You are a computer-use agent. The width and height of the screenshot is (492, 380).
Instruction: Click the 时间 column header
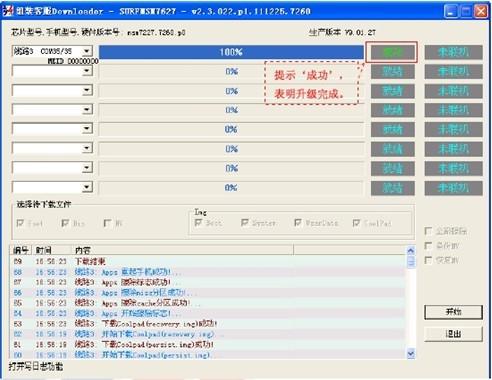(x=52, y=250)
